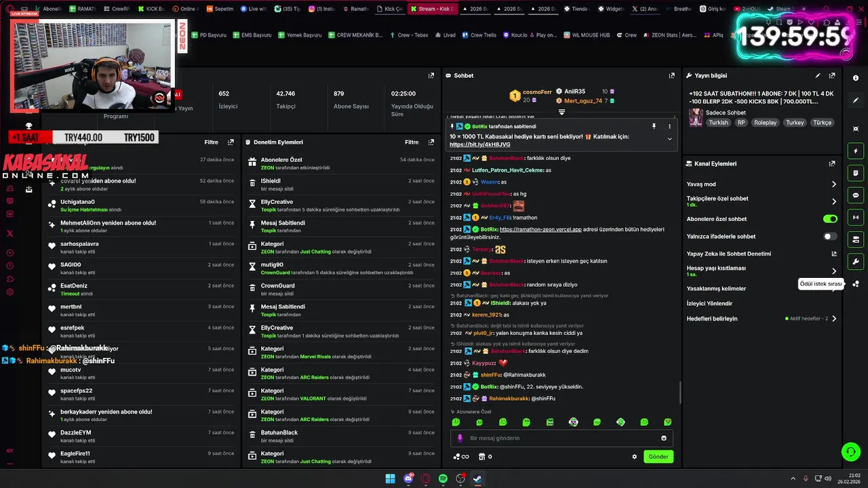Open Windows Start menu

coord(391,479)
